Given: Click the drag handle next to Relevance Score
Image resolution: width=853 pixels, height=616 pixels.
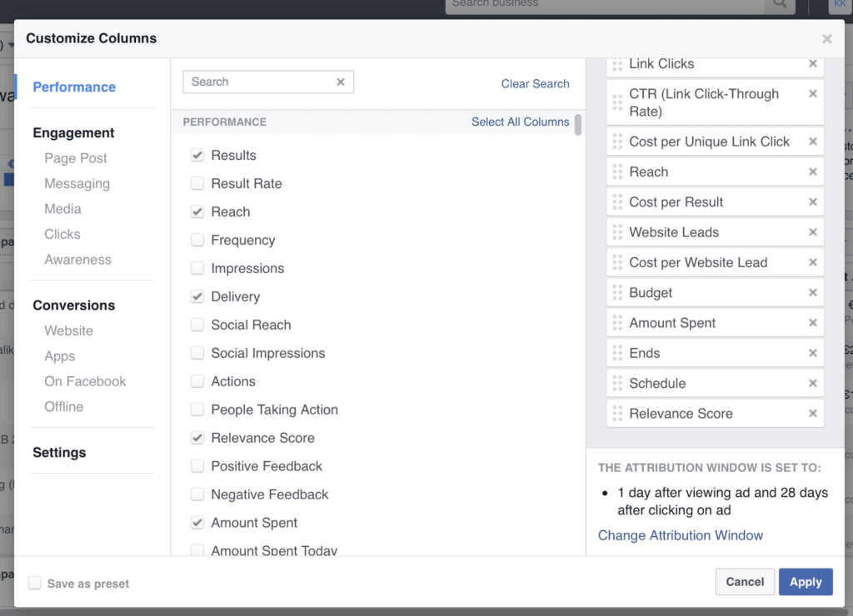Looking at the screenshot, I should point(616,413).
